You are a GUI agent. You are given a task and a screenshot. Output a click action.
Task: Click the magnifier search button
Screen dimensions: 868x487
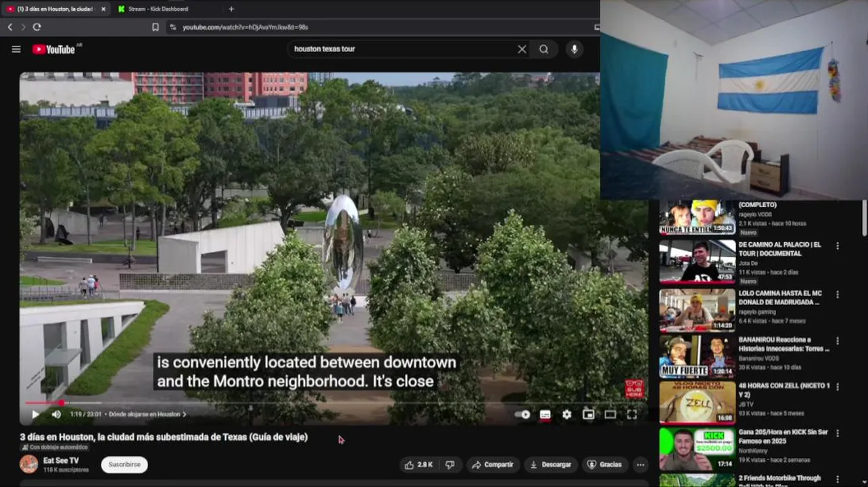[x=544, y=49]
